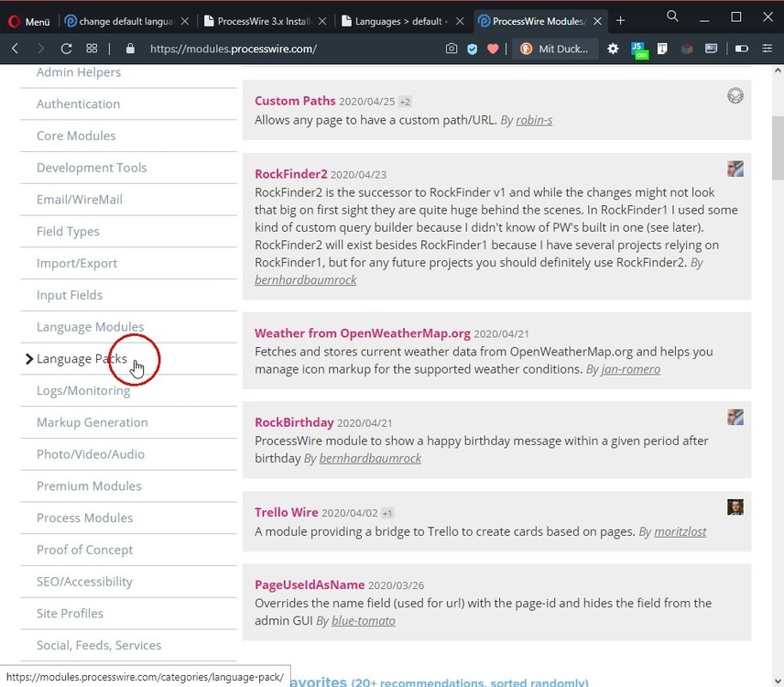
Task: Click the Trello Wire author avatar thumbnail
Action: click(x=735, y=507)
